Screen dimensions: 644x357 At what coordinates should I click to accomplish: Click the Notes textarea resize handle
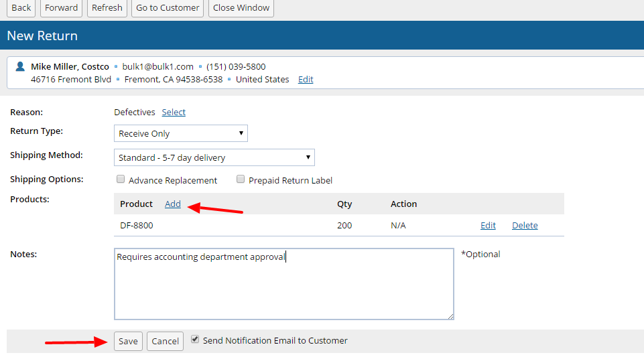451,317
